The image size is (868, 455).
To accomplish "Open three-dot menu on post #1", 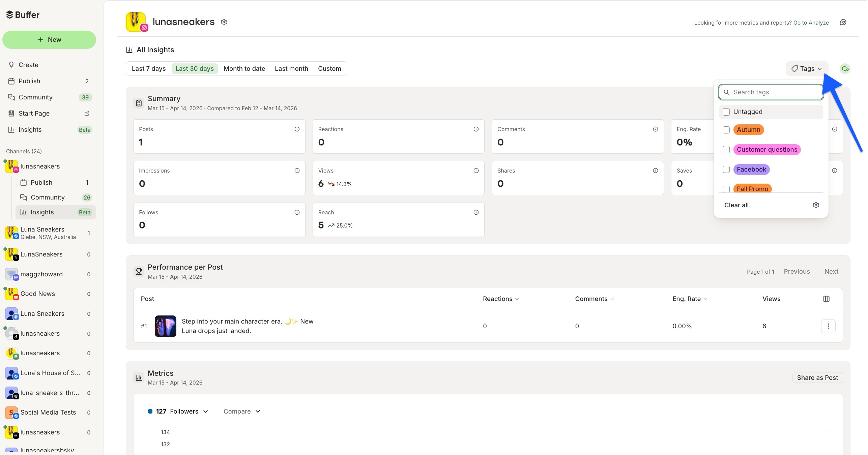I will point(828,326).
